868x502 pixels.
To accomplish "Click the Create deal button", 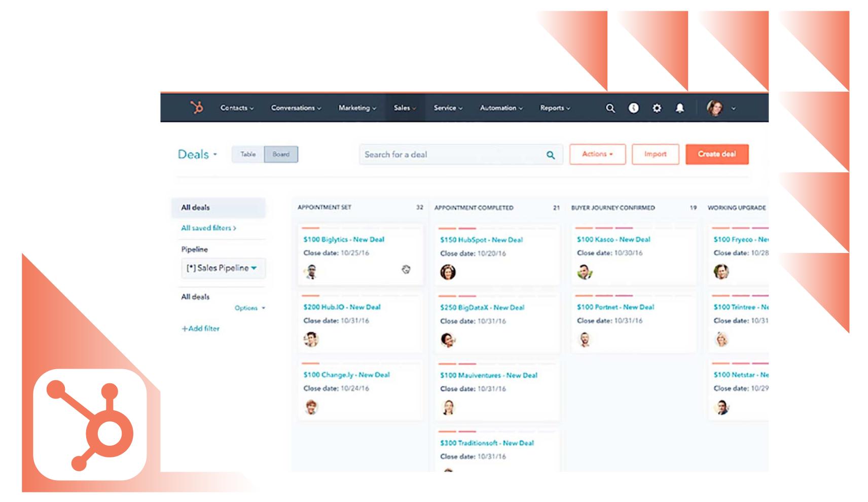I will (716, 154).
